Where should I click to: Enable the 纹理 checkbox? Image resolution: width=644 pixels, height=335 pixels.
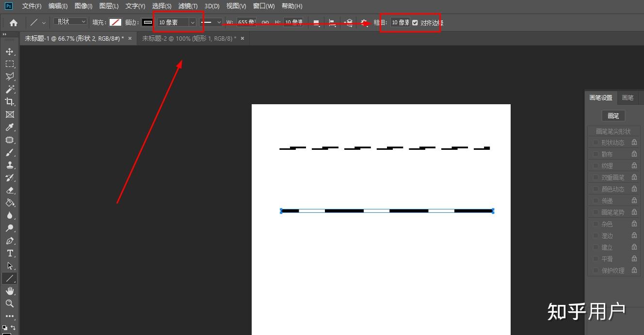(596, 166)
